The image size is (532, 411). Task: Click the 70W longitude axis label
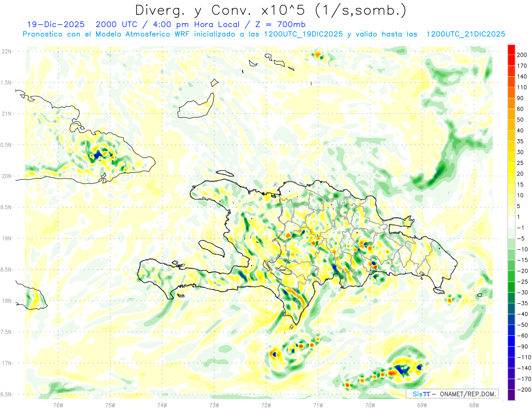click(x=370, y=405)
